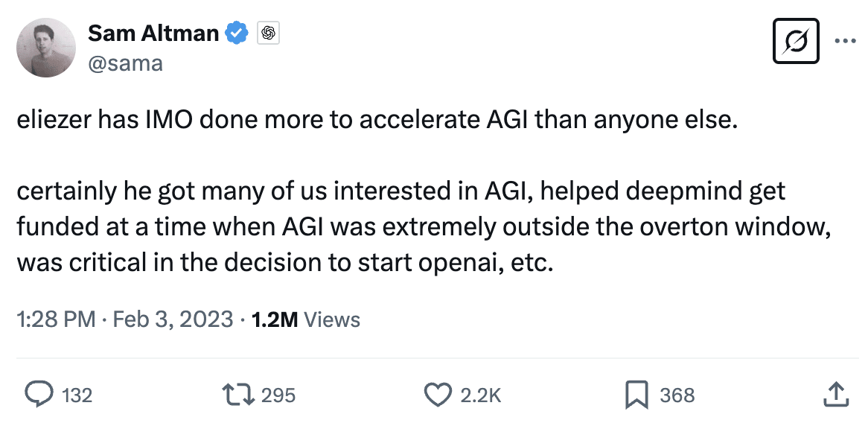
Task: Click the 368 bookmarks count
Action: (677, 395)
